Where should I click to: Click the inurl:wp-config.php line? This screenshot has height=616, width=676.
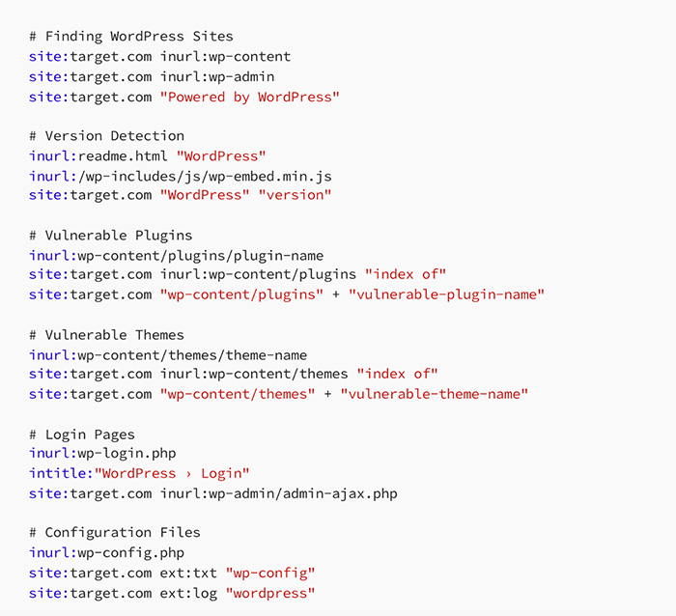[x=106, y=552]
